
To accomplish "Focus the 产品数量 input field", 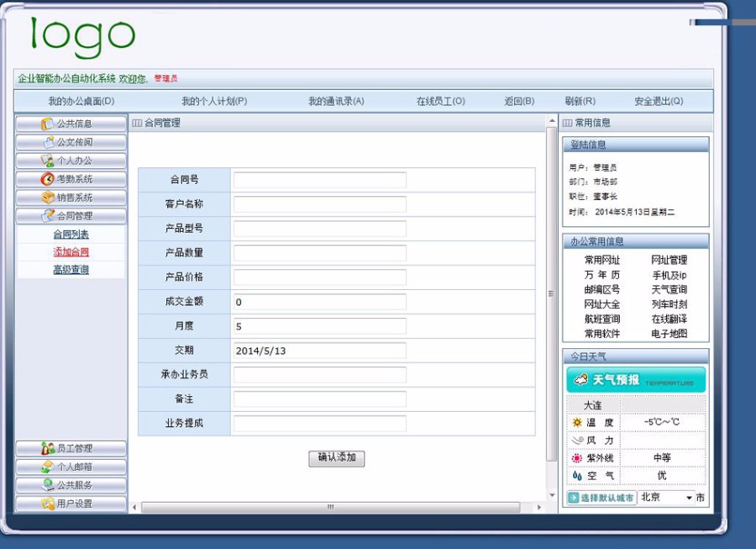I will point(320,253).
